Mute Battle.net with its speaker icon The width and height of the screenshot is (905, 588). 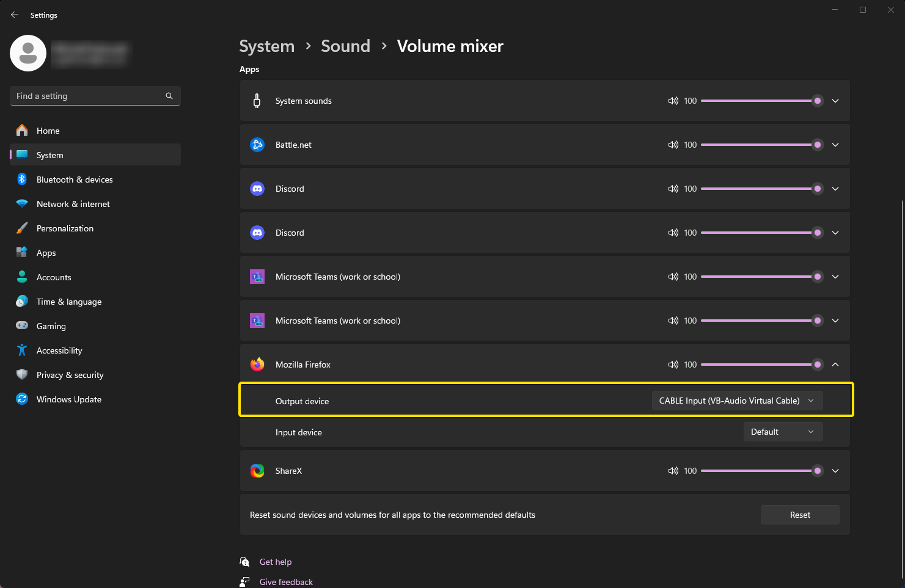click(673, 145)
